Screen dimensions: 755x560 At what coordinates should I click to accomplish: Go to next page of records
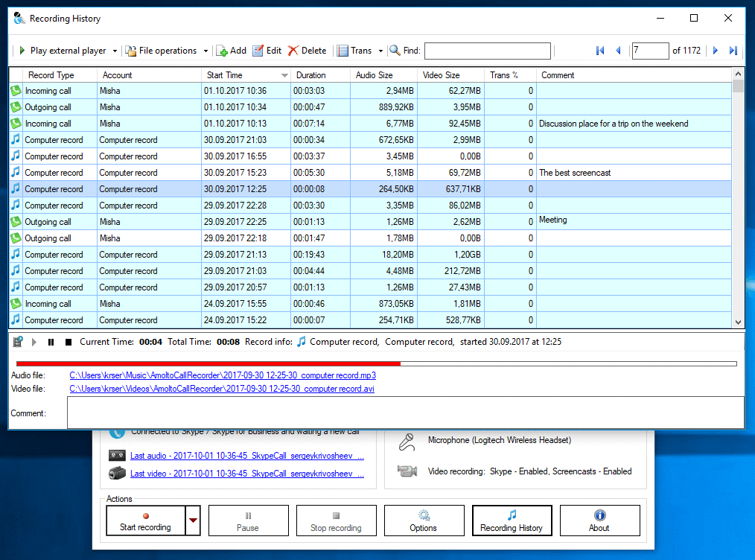pos(716,51)
